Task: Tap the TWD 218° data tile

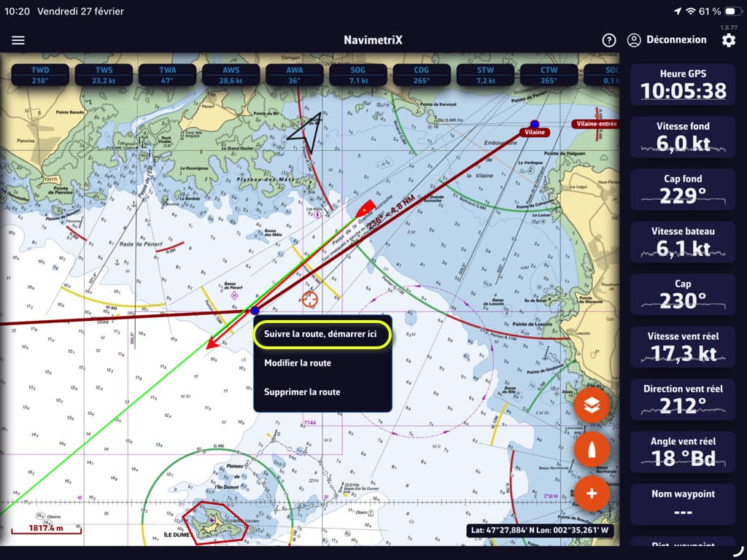Action: [40, 75]
